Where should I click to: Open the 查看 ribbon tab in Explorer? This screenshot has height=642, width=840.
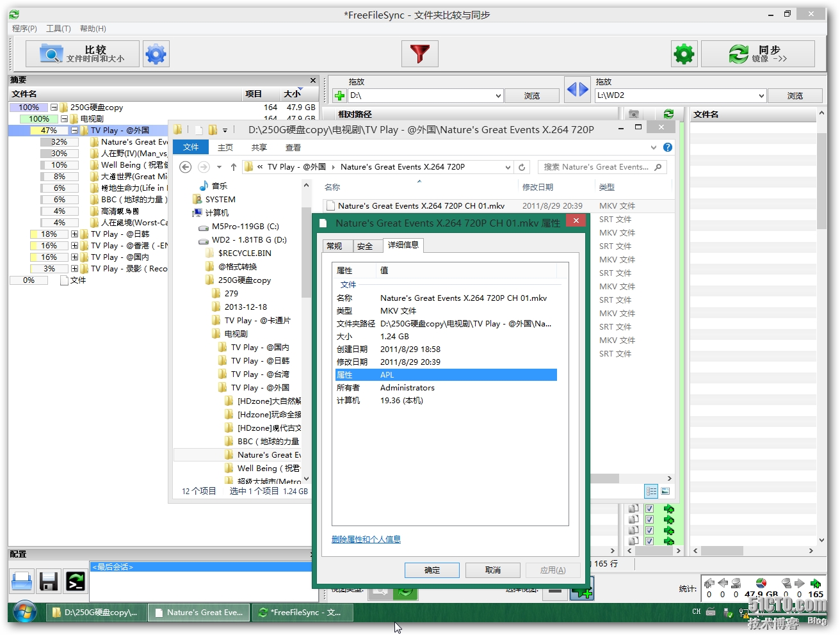click(293, 148)
